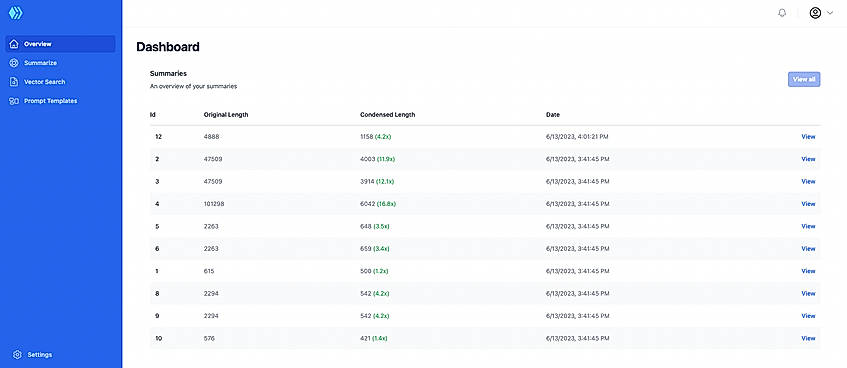The width and height of the screenshot is (847, 368).
Task: View summary with Id 12
Action: coord(808,137)
